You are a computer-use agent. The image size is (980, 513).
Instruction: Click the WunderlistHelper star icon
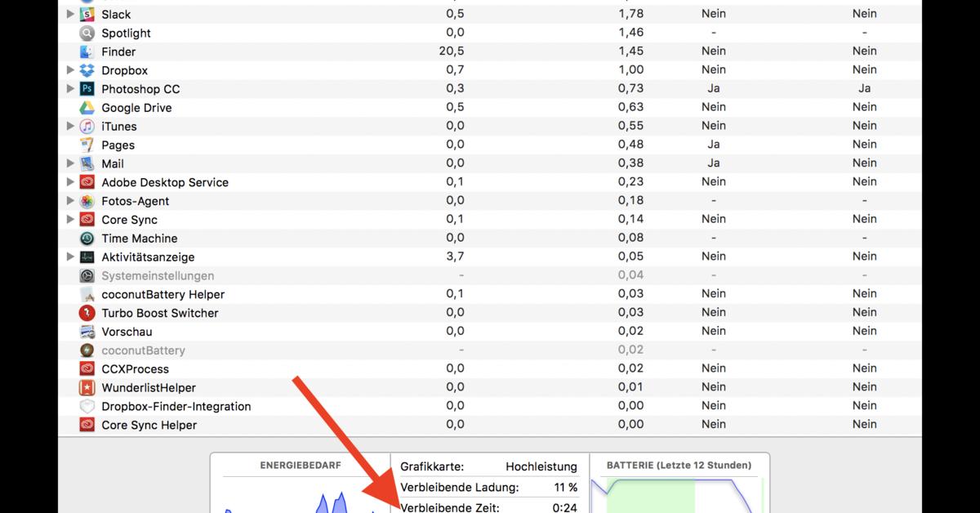coord(87,388)
